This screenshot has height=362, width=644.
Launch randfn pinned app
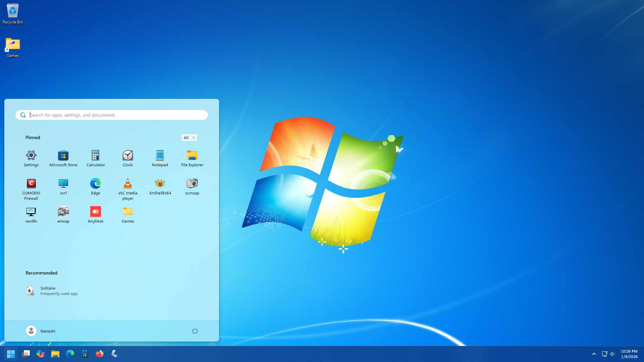pos(31,215)
